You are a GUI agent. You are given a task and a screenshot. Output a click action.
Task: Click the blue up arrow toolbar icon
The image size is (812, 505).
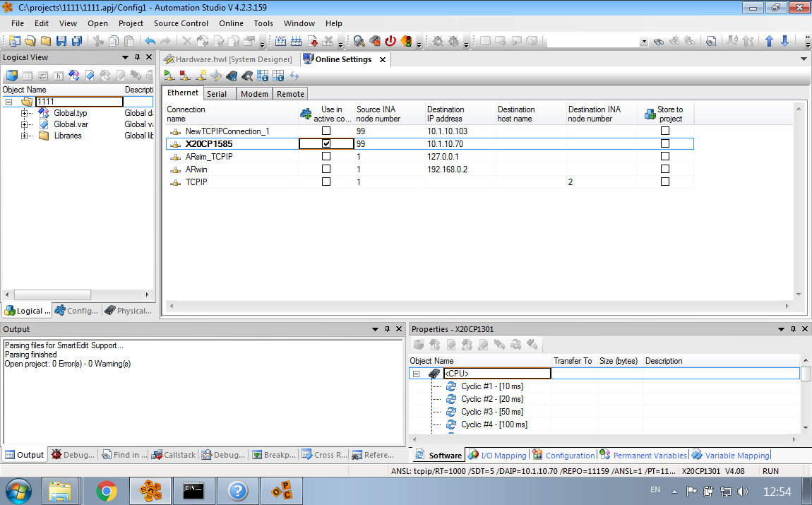(769, 41)
